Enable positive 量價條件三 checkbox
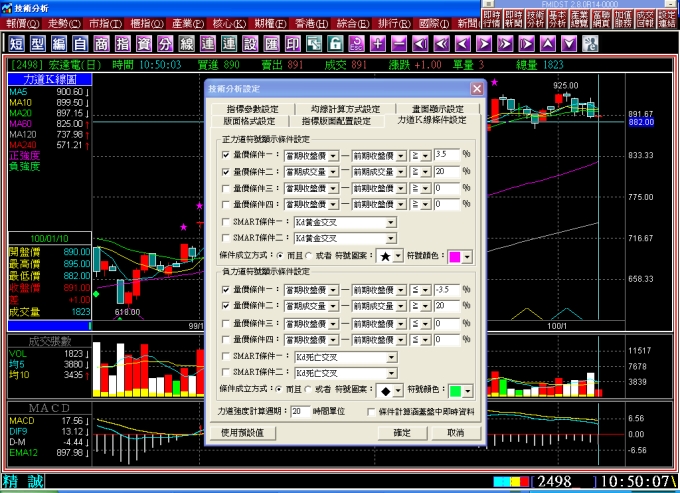The width and height of the screenshot is (680, 493). coord(226,188)
